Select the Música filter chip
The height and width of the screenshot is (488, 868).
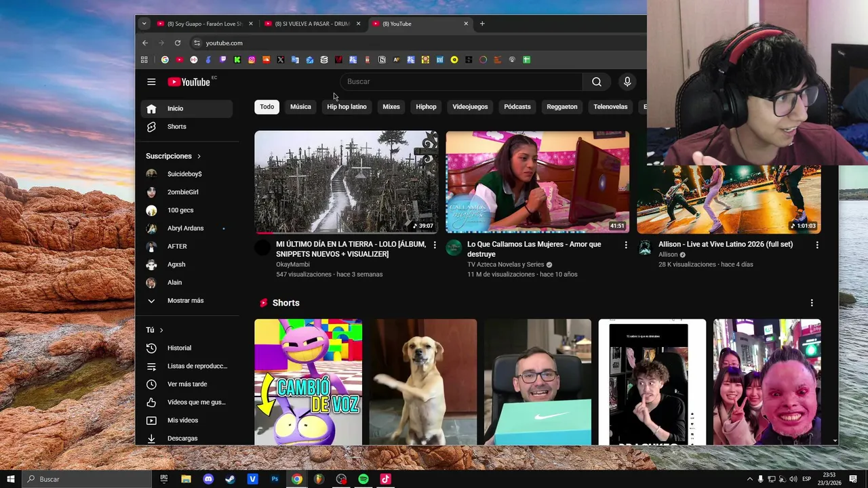300,107
